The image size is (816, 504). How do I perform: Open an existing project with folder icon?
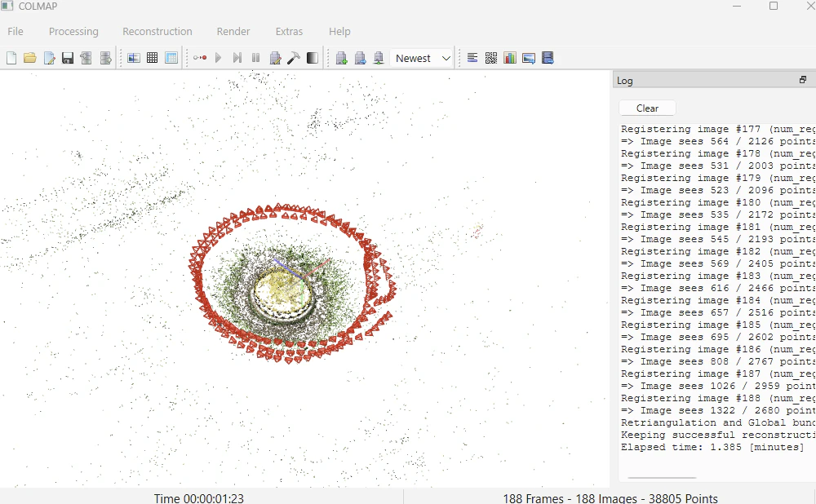pyautogui.click(x=29, y=58)
